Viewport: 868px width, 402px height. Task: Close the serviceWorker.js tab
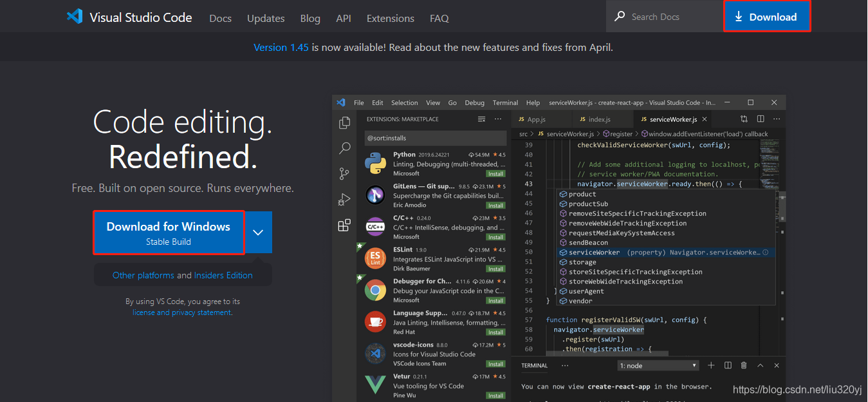tap(705, 119)
